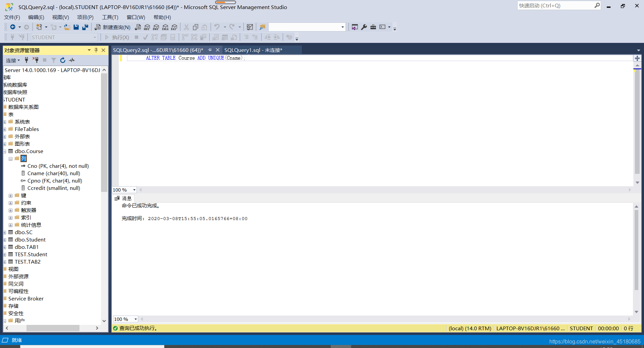Click the XMLA query icon
The height and width of the screenshot is (348, 644).
click(x=165, y=27)
